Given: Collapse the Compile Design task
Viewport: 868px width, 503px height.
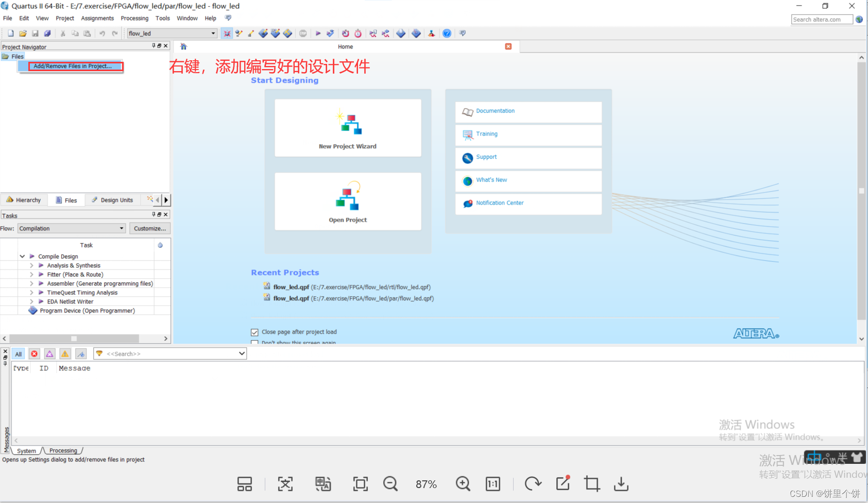Looking at the screenshot, I should pos(22,256).
